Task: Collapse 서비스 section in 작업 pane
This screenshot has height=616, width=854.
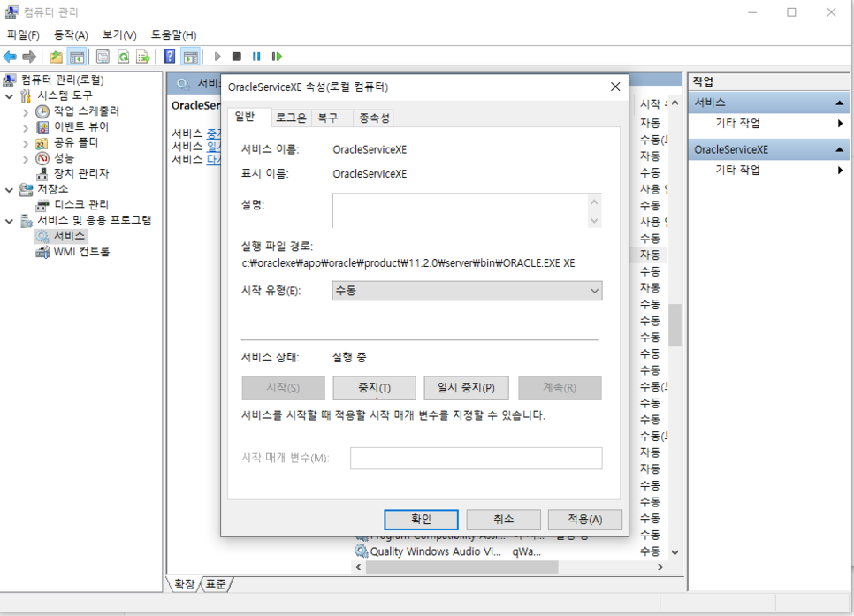Action: click(x=839, y=103)
